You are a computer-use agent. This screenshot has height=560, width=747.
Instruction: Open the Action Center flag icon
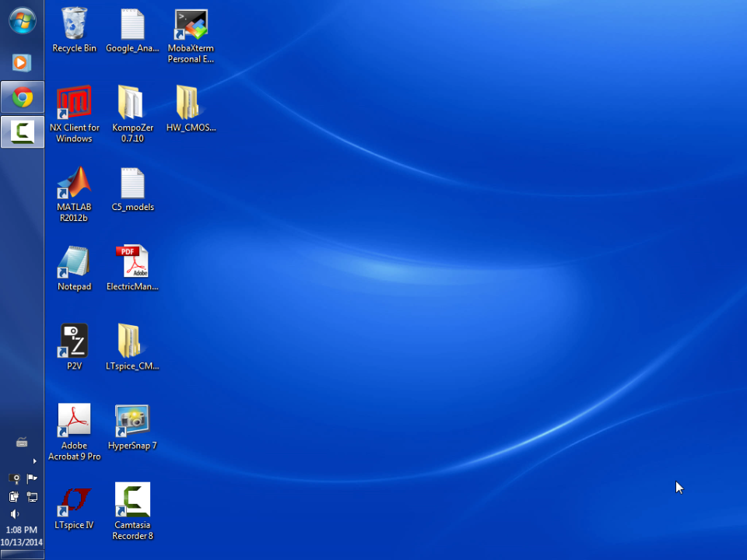click(x=32, y=478)
